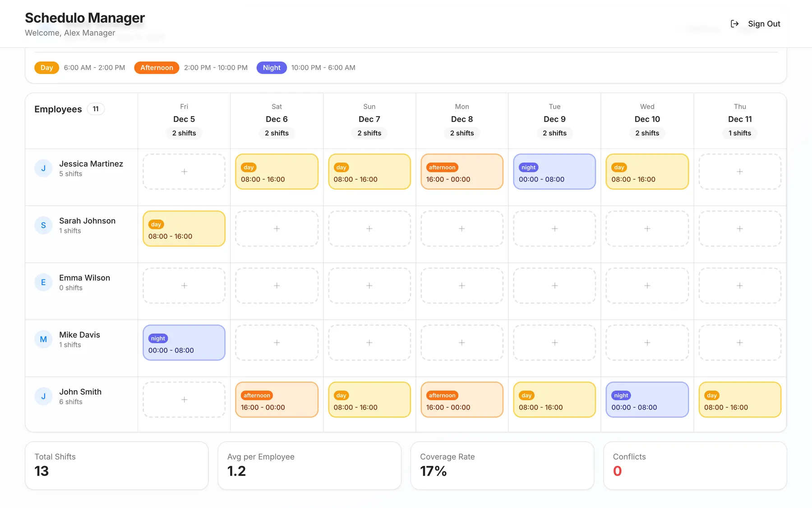The height and width of the screenshot is (508, 812).
Task: Add shift for Sarah Johnson on Mon Dec 8
Action: coord(462,228)
